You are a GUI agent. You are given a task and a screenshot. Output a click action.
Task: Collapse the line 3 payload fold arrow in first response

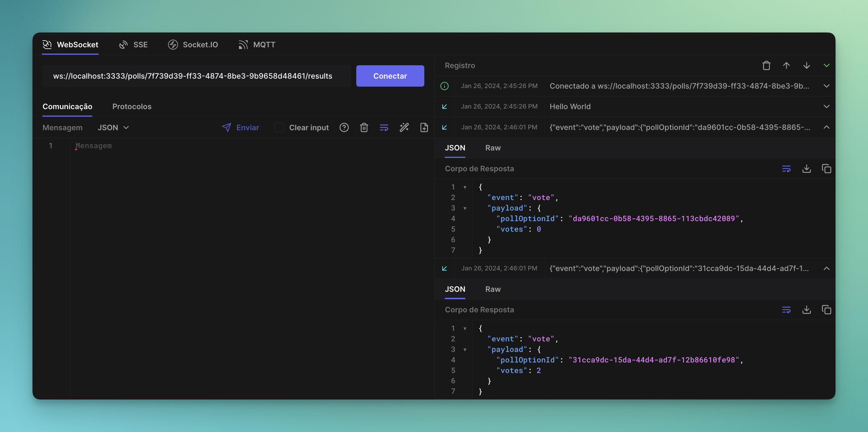coord(465,208)
